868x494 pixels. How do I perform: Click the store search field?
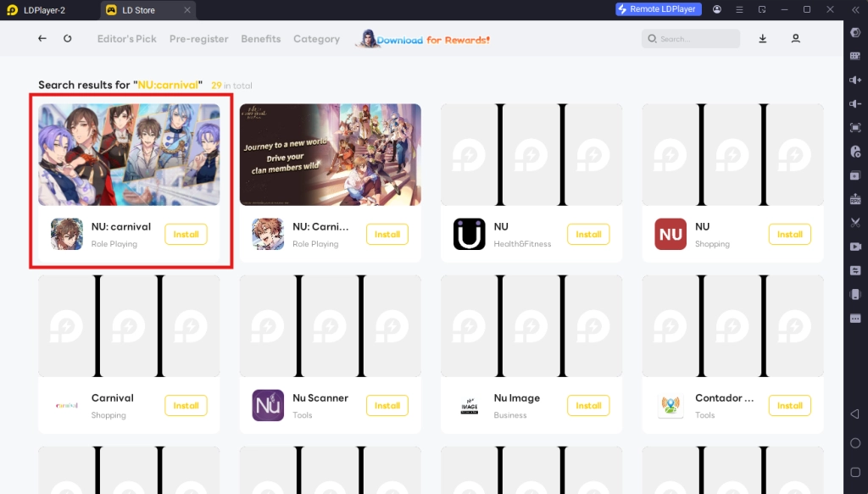coord(691,39)
